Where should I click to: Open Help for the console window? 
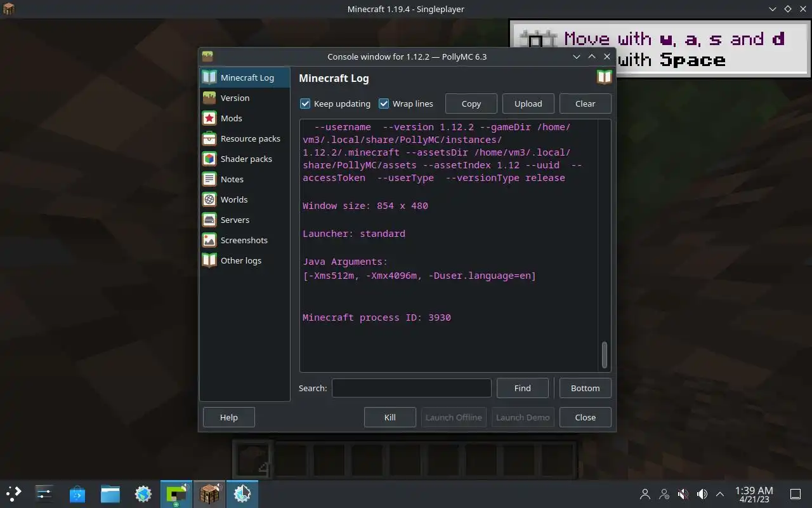[x=229, y=417]
